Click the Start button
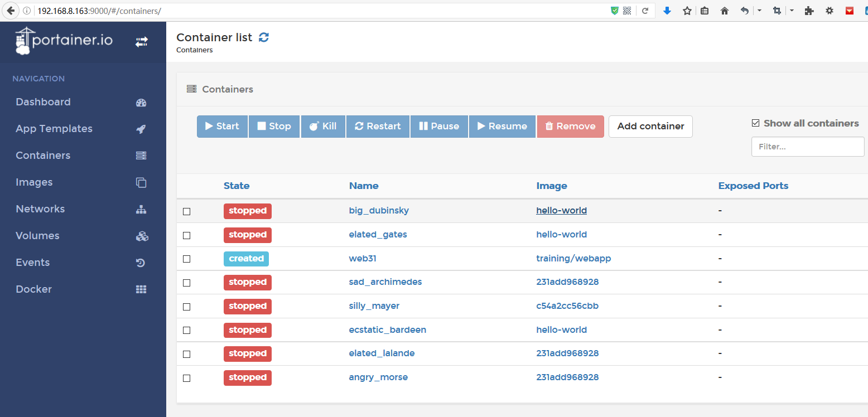 222,127
